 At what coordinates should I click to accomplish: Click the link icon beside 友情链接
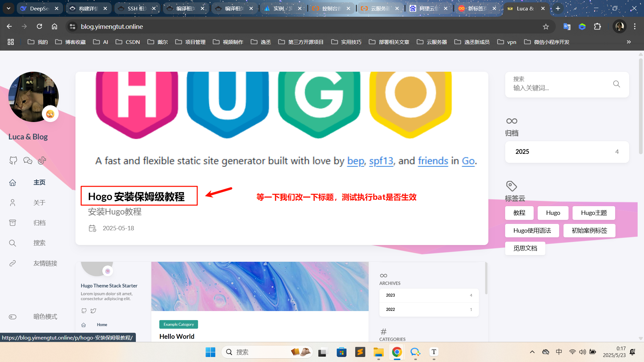tap(12, 263)
